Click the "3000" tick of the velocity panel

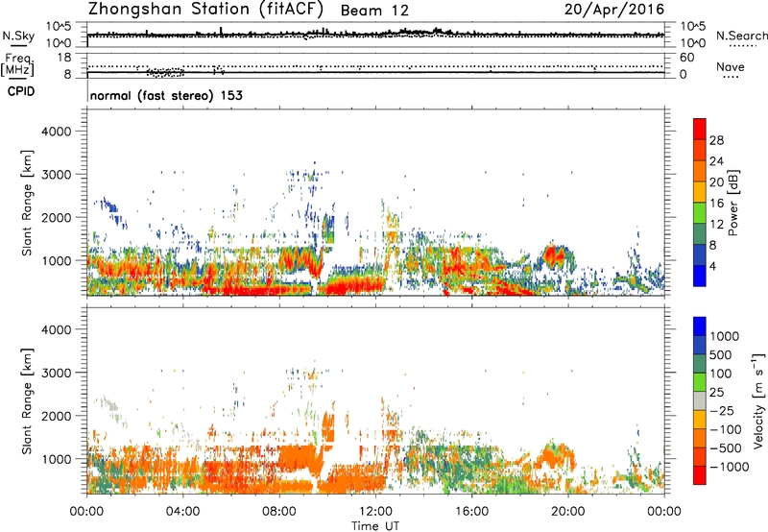point(56,373)
